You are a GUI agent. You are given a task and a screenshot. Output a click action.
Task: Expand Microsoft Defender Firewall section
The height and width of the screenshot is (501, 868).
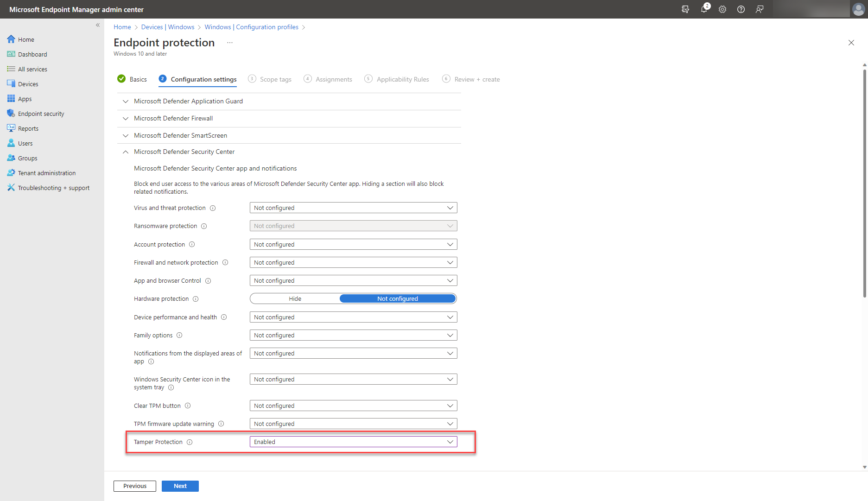point(289,119)
